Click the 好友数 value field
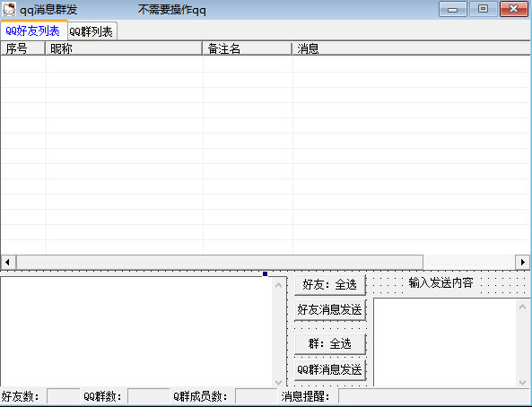 (64, 396)
